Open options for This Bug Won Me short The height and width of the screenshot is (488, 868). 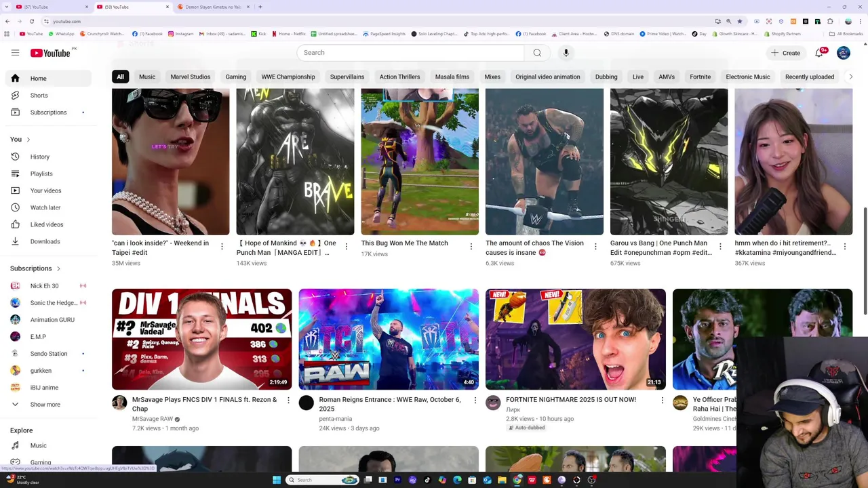coord(471,247)
